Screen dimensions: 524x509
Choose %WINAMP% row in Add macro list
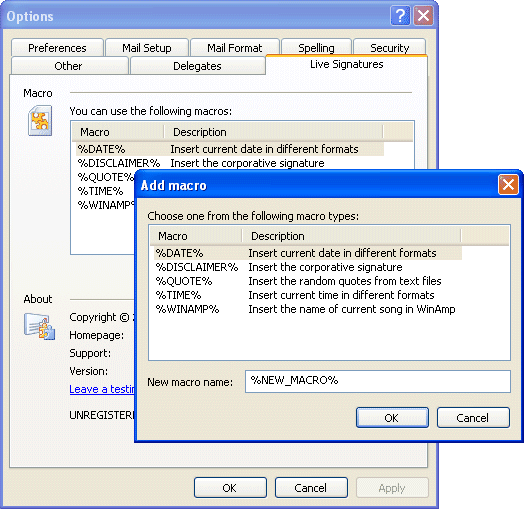point(308,309)
